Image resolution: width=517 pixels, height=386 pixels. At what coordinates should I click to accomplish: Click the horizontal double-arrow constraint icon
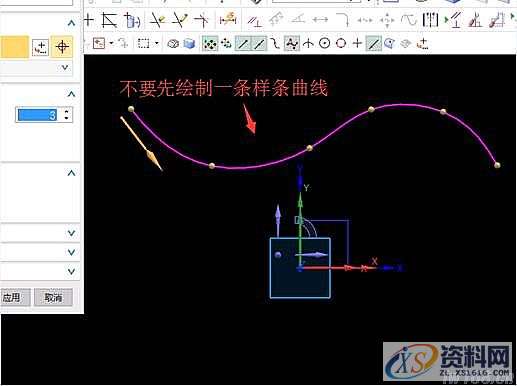pyautogui.click(x=320, y=20)
